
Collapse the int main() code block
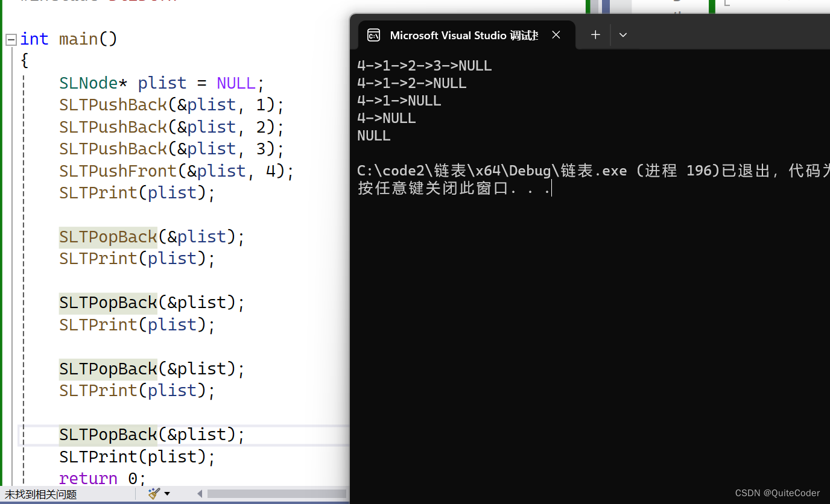click(11, 40)
